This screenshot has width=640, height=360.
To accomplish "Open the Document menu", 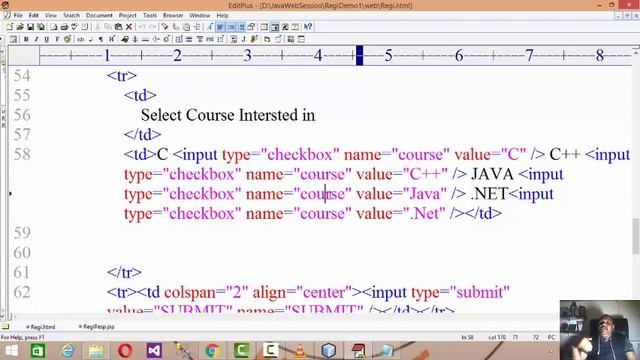I will (99, 16).
